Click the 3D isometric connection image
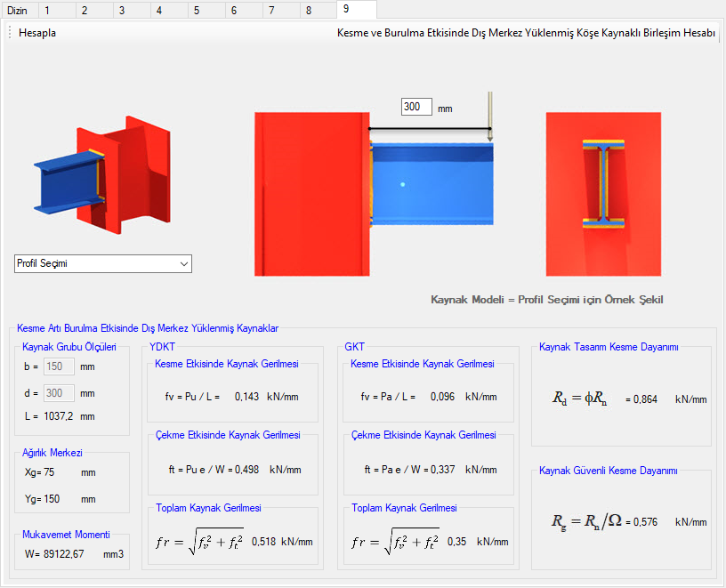 (x=101, y=175)
